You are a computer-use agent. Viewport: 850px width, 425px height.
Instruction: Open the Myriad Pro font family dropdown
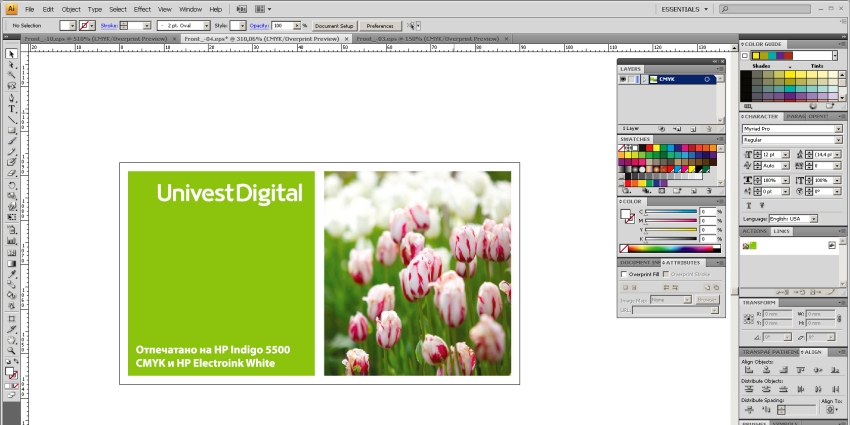(x=838, y=129)
